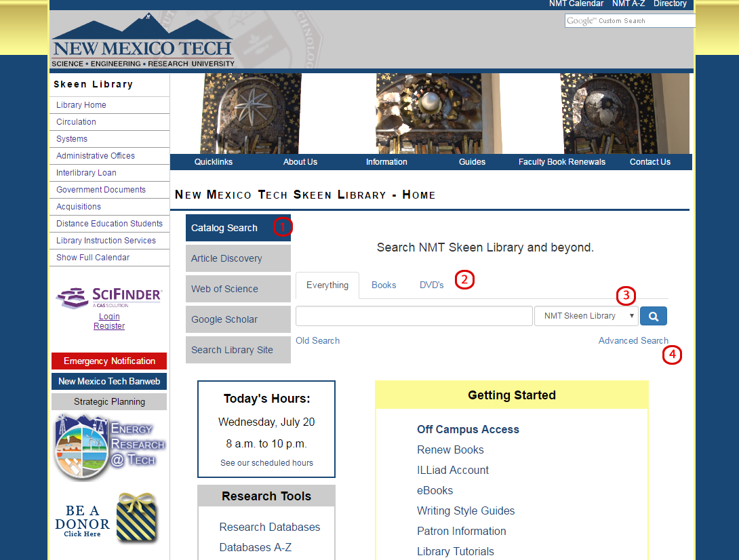The width and height of the screenshot is (739, 560).
Task: Open the NMT Skeen Library scope dropdown
Action: point(586,316)
